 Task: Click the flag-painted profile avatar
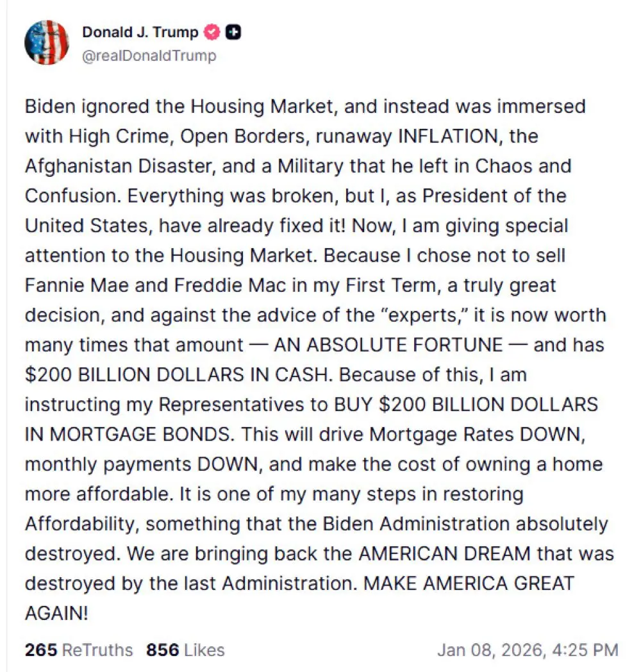tap(46, 42)
